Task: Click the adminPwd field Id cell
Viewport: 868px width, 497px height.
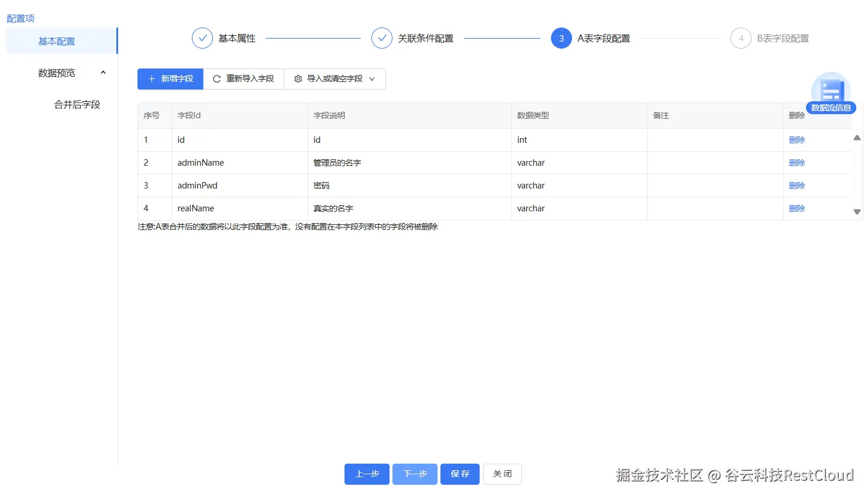Action: click(x=240, y=186)
